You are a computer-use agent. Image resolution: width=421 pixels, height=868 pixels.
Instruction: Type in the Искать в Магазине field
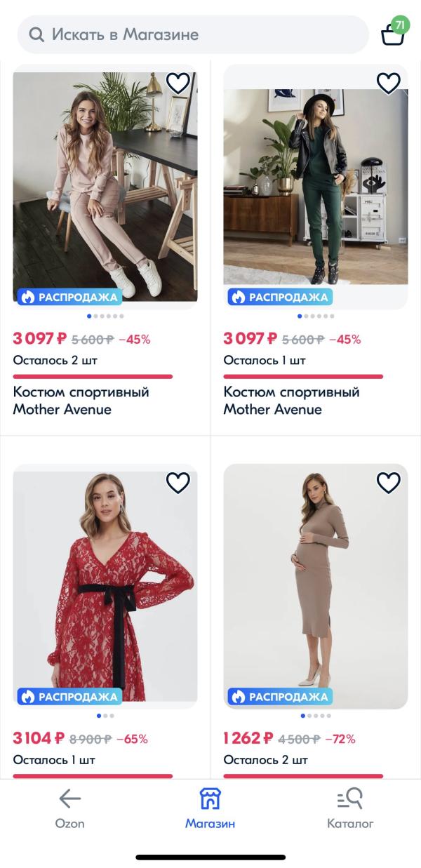(x=196, y=34)
